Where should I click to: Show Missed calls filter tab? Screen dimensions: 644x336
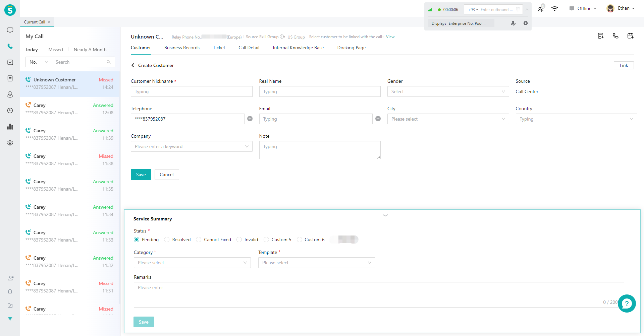tap(56, 50)
